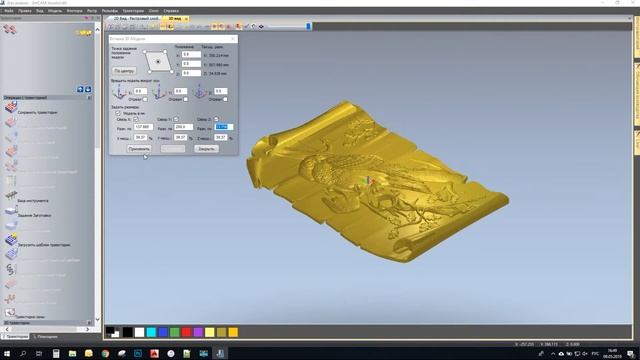Click the active ArtCAM taskbar icon
Image resolution: width=640 pixels, height=360 pixels.
pyautogui.click(x=220, y=353)
